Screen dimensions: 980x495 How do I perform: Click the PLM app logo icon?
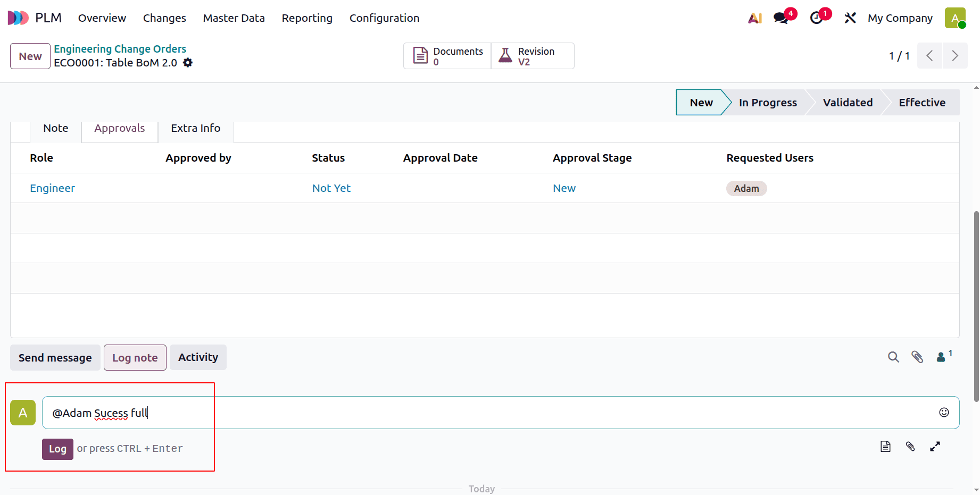18,18
